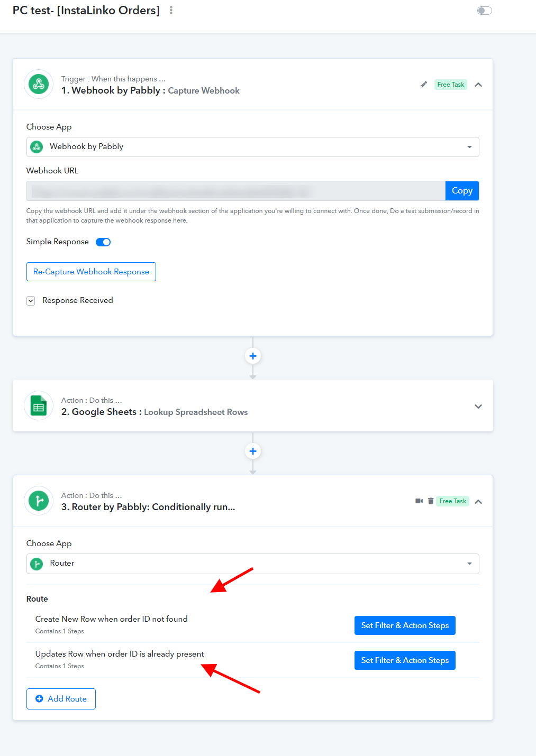Screen dimensions: 536x756
Task: Click the Router icon inside the dropdown
Action: tap(37, 564)
